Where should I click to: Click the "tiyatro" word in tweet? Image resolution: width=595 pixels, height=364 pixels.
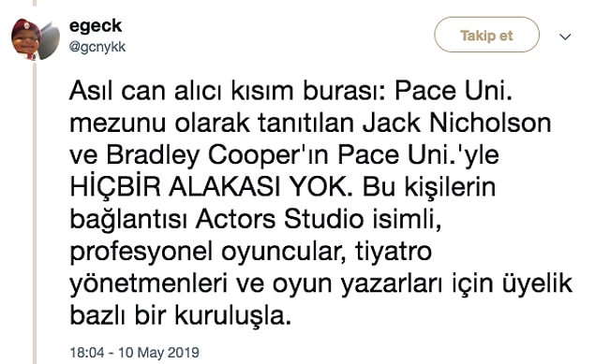point(394,252)
